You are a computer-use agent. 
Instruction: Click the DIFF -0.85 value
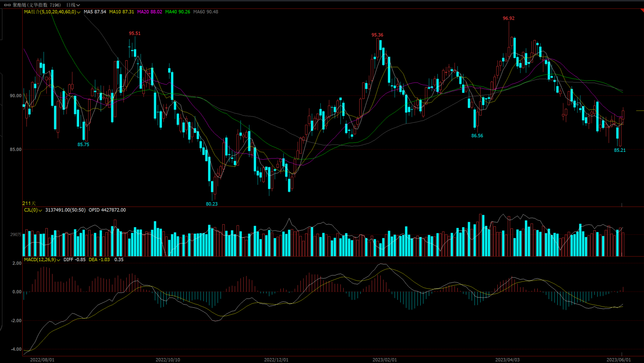[x=74, y=260]
